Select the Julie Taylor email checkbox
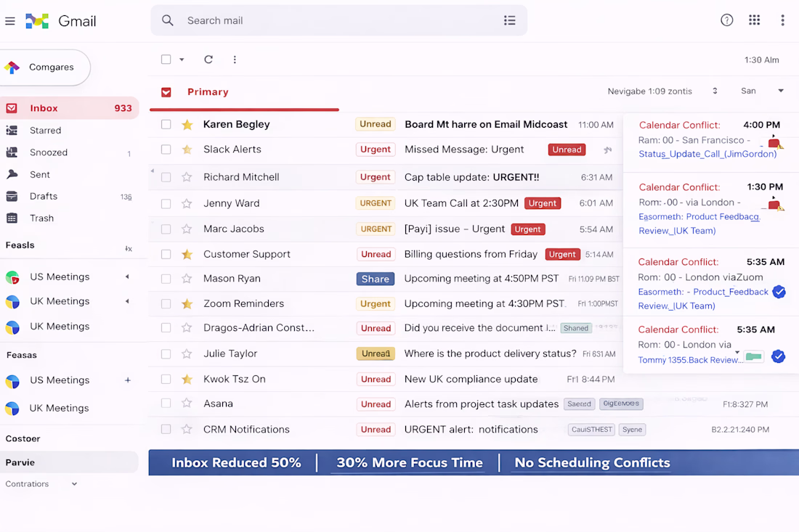The width and height of the screenshot is (799, 532). [x=166, y=353]
